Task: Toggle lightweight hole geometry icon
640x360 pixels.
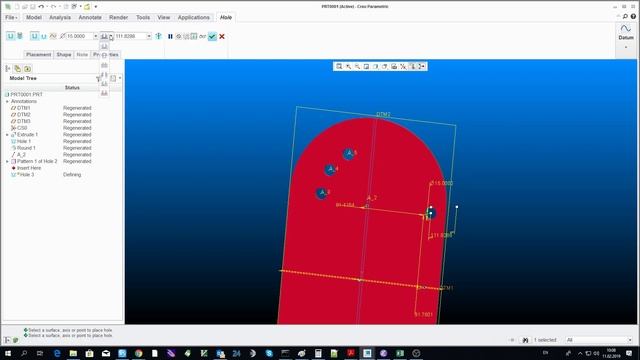Action: pos(158,36)
